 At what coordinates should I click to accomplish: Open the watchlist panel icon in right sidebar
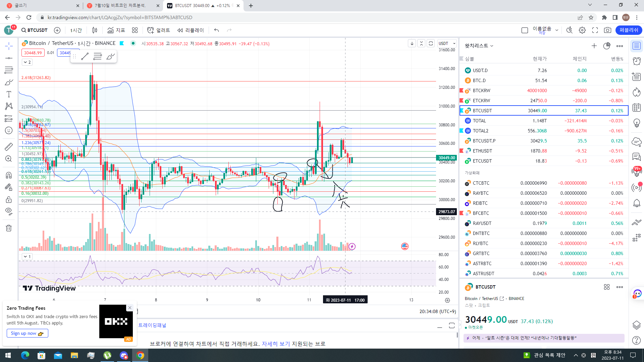click(x=637, y=46)
